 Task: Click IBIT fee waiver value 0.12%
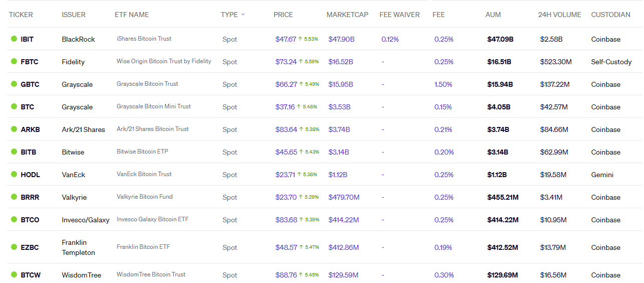click(x=390, y=39)
